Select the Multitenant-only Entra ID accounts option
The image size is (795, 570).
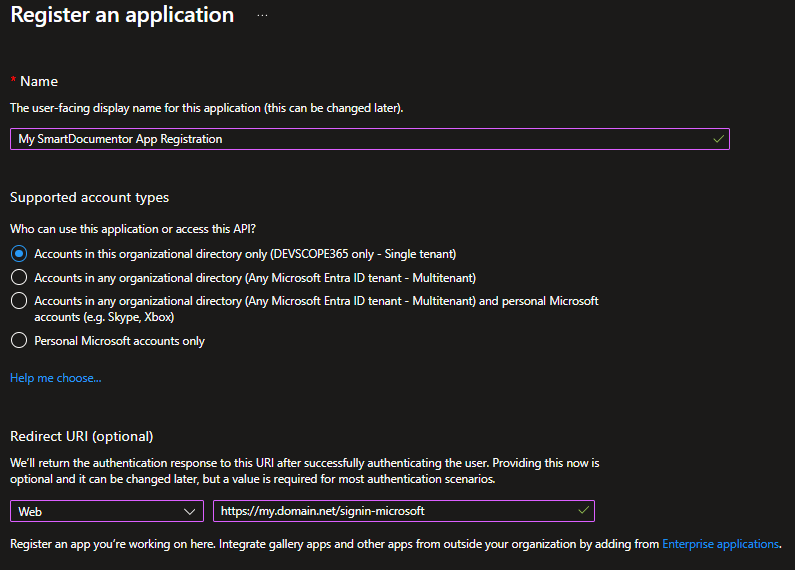click(x=18, y=277)
